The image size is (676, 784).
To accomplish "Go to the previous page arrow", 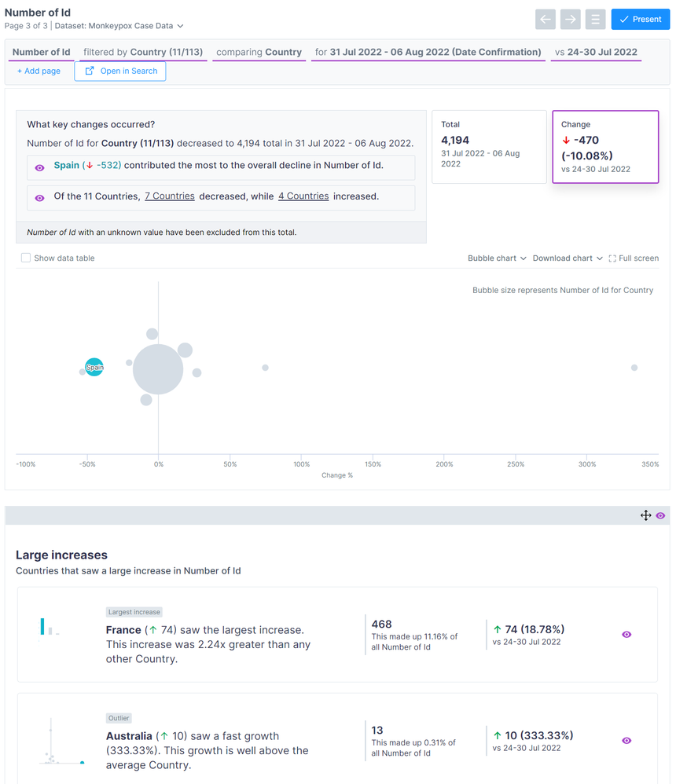I will (546, 20).
